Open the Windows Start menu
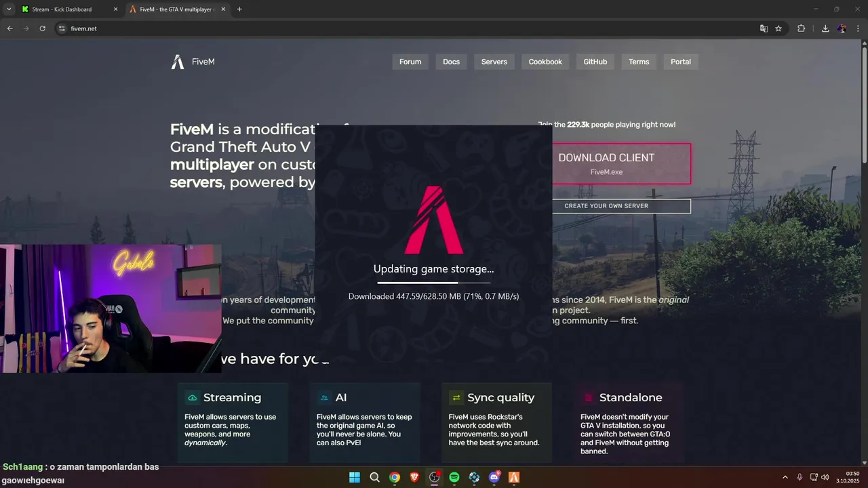868x488 pixels. coord(355,477)
